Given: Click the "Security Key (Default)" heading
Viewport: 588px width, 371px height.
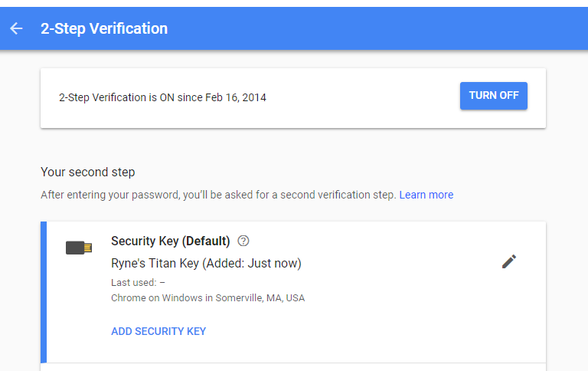Looking at the screenshot, I should tap(170, 241).
